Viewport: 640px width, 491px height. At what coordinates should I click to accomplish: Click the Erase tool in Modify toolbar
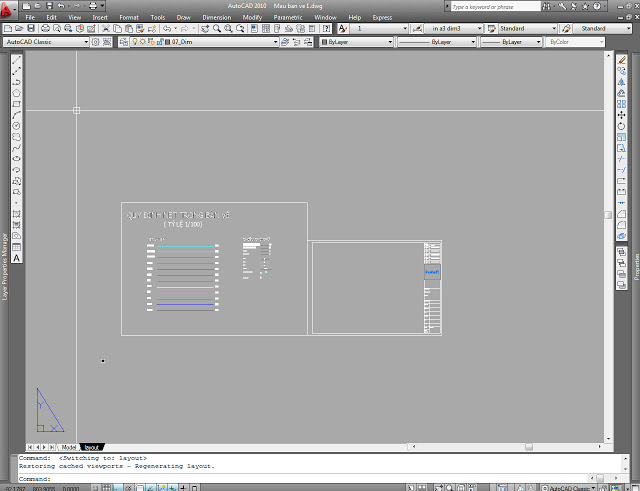(622, 60)
